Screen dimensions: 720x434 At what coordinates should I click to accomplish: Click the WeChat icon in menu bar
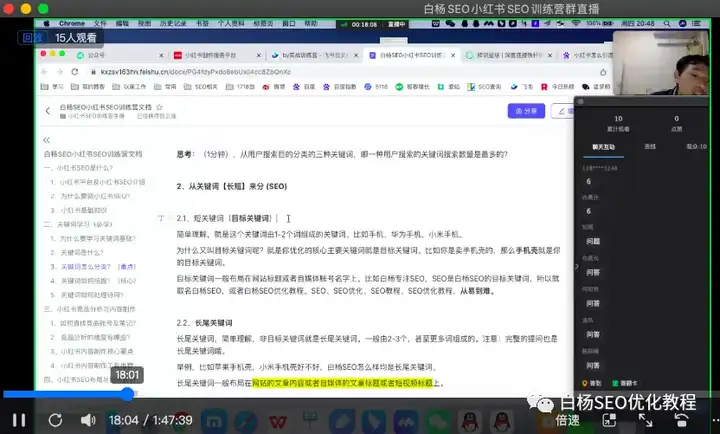[450, 23]
